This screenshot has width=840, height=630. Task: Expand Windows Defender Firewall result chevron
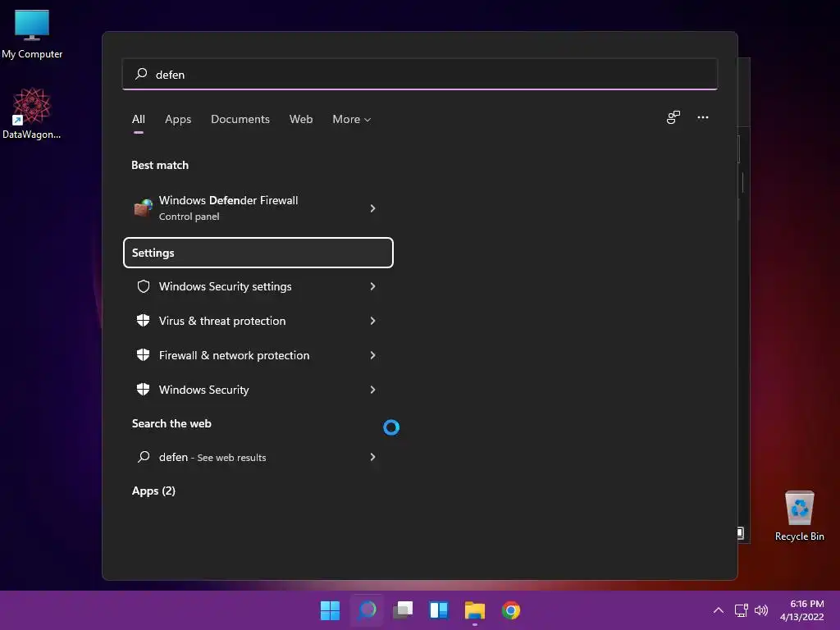(x=373, y=208)
